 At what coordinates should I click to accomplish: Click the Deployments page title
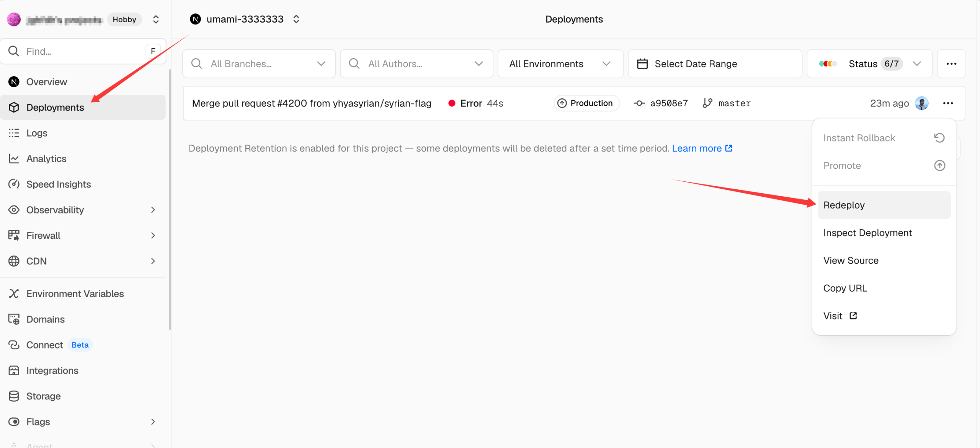coord(574,19)
